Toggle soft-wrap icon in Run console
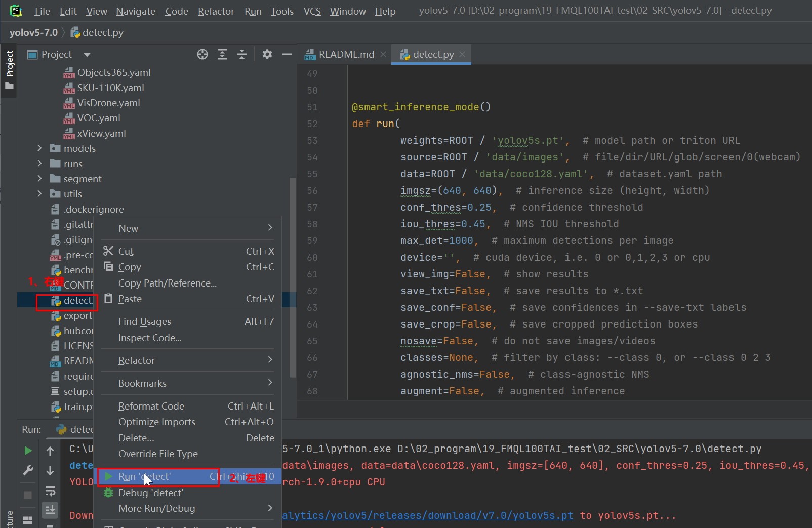812x528 pixels. [x=50, y=491]
